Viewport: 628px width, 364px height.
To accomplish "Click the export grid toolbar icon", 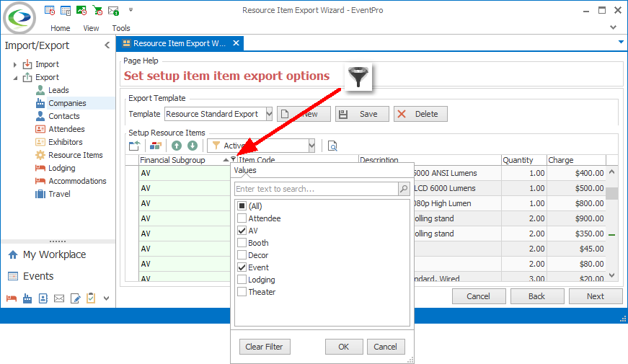I will [135, 146].
